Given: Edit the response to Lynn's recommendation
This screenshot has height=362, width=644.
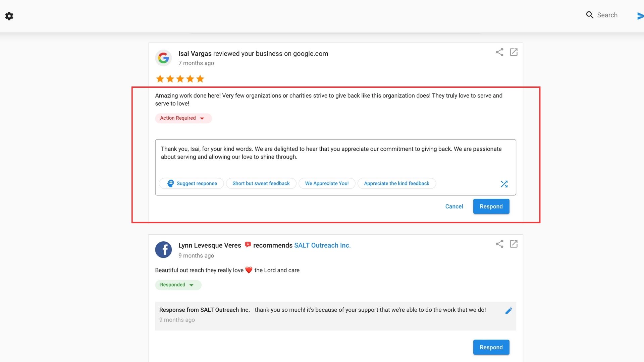Looking at the screenshot, I should (x=508, y=311).
